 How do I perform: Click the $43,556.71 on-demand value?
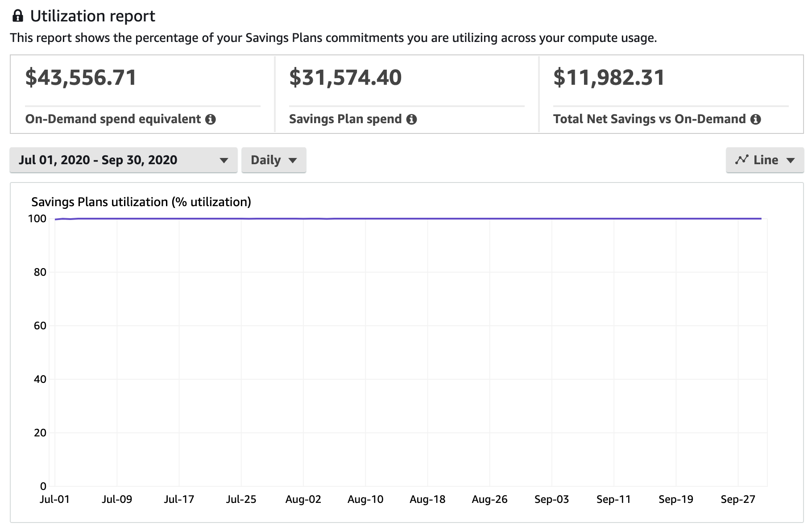pyautogui.click(x=81, y=78)
